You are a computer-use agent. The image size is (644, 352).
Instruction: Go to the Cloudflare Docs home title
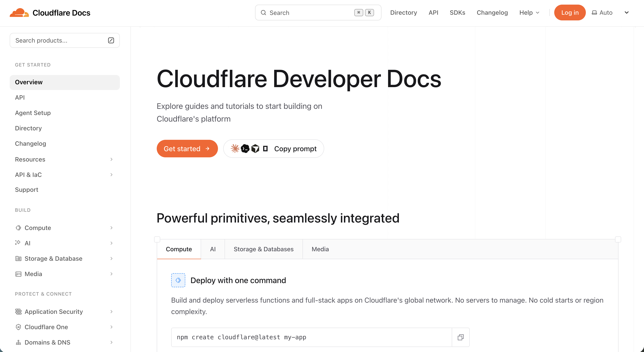pyautogui.click(x=61, y=13)
